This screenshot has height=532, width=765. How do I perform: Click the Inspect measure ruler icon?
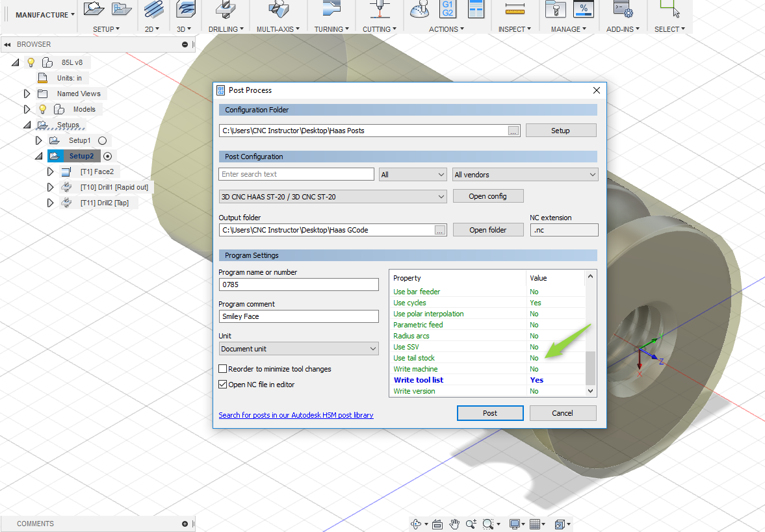515,10
